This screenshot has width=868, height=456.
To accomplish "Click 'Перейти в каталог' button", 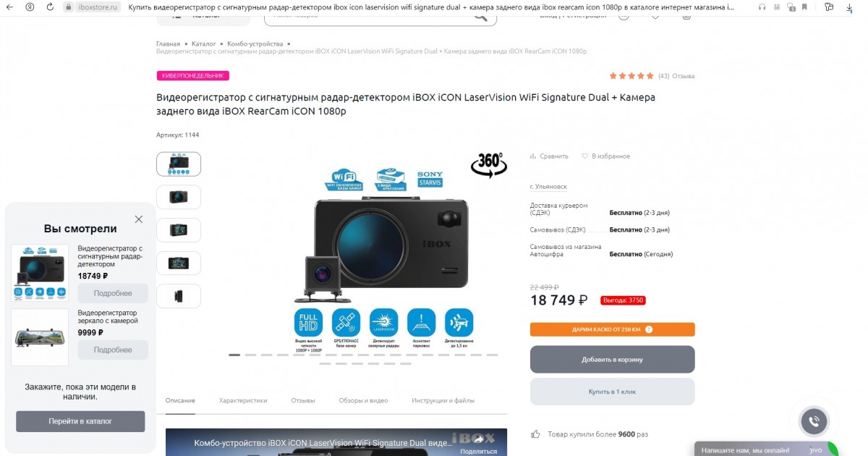I will (x=80, y=421).
